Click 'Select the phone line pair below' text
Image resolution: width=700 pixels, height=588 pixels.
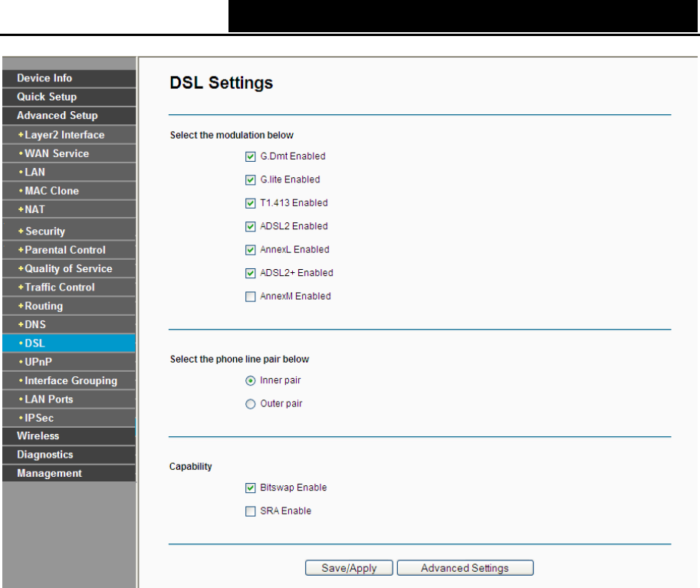coord(239,360)
